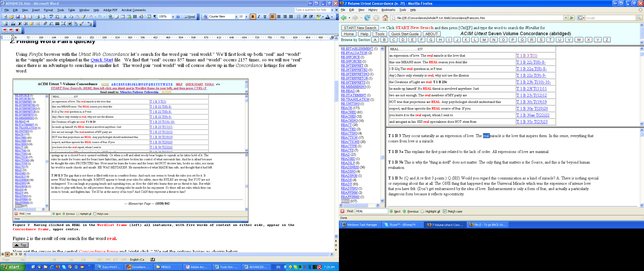Open Line Style icon on Picture toolbar
Image resolution: width=644 pixels, height=271 pixels.
57,24
